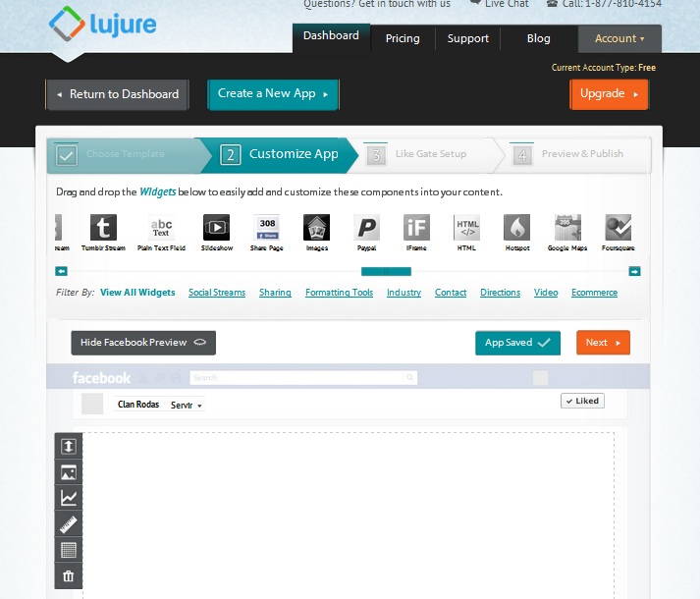Click the trash icon in canvas toolbar
The width and height of the screenshot is (700, 599).
click(x=68, y=576)
